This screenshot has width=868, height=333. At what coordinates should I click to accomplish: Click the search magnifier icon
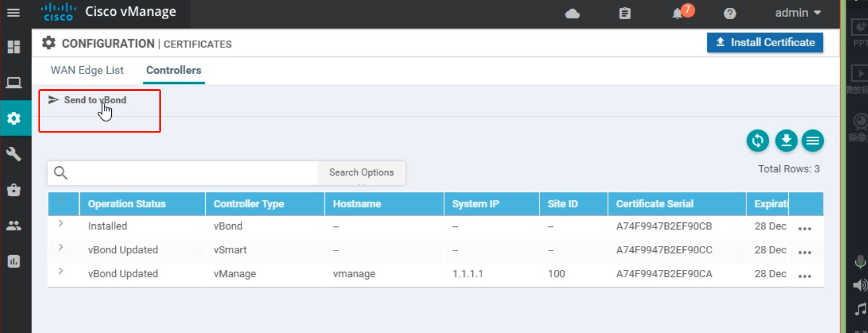[x=61, y=173]
